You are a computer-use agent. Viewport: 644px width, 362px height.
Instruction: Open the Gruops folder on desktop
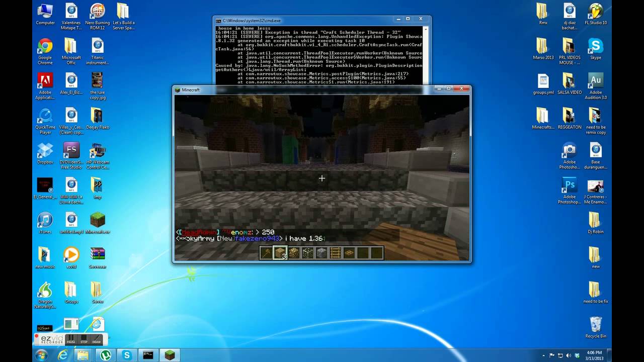[x=71, y=292]
